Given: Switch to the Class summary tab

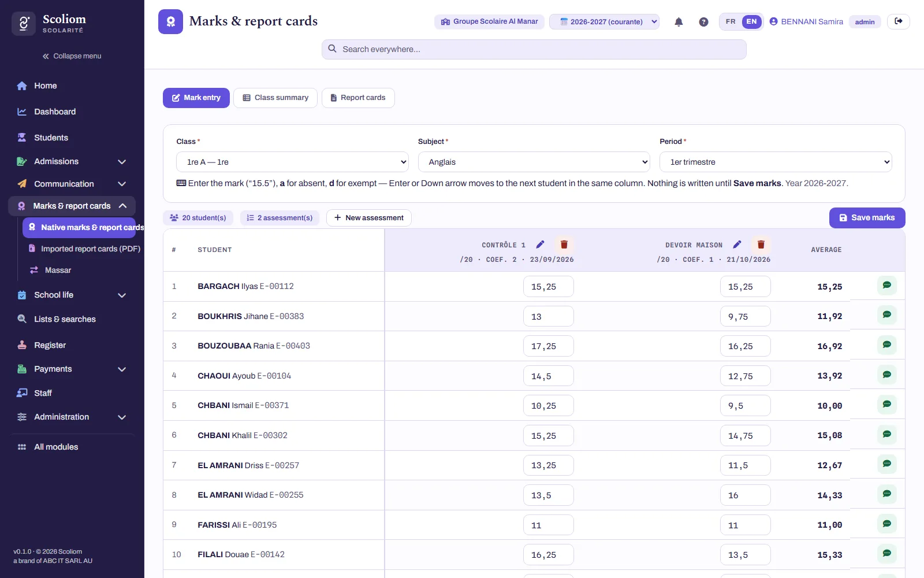Looking at the screenshot, I should pos(275,98).
